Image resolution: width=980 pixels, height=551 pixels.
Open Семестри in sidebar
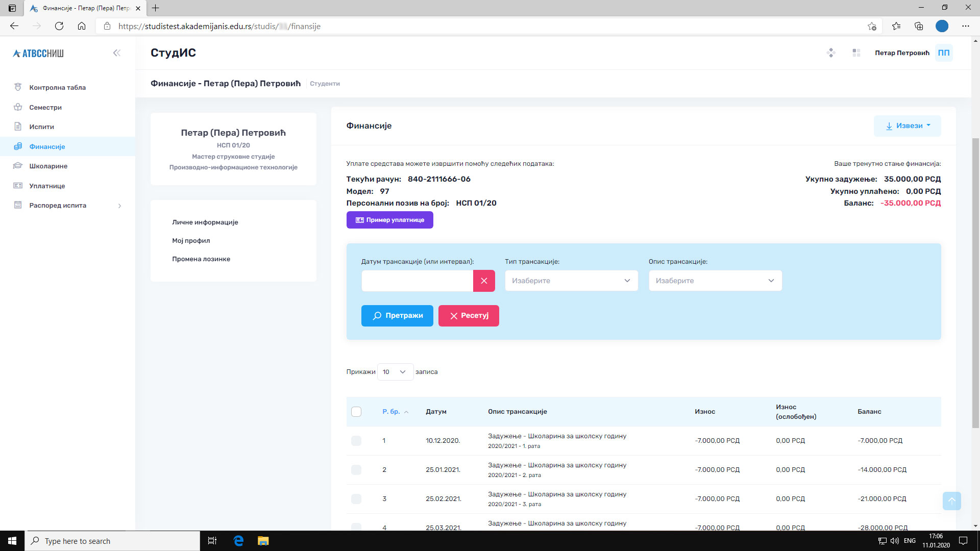(67, 107)
